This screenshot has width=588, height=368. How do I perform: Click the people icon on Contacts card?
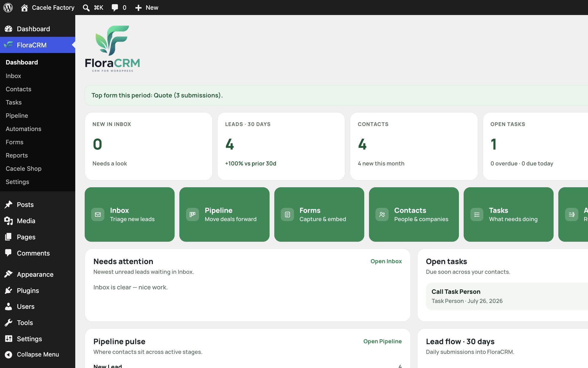[x=382, y=215]
